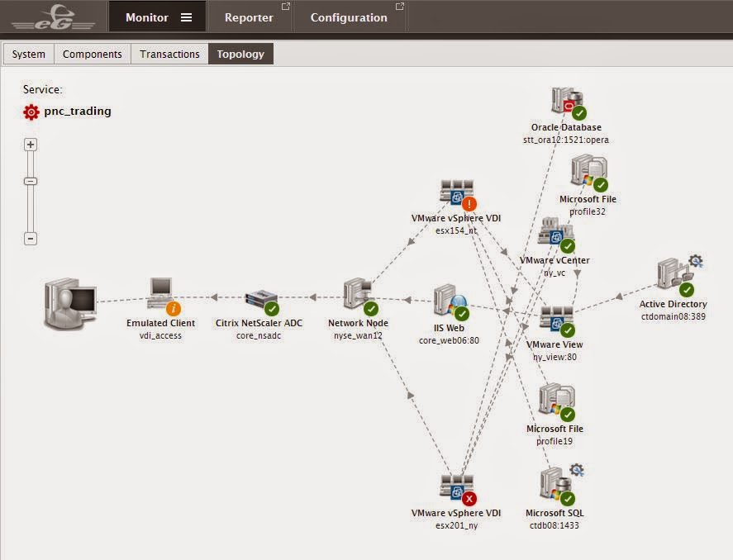Image resolution: width=733 pixels, height=560 pixels.
Task: Click Microsoft SQL diagnosis gear icon
Action: [x=576, y=470]
